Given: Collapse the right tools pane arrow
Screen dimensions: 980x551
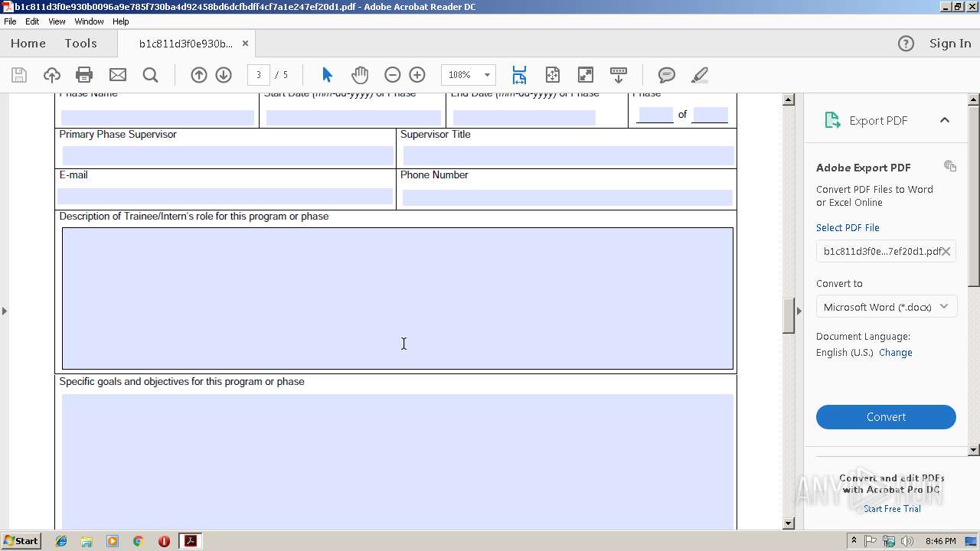Looking at the screenshot, I should pos(799,311).
